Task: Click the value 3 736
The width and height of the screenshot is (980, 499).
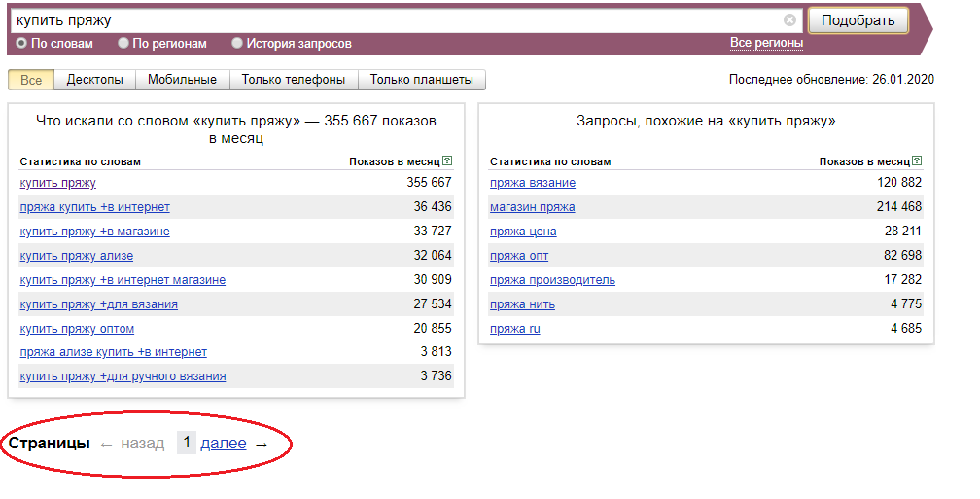Action: tap(437, 376)
